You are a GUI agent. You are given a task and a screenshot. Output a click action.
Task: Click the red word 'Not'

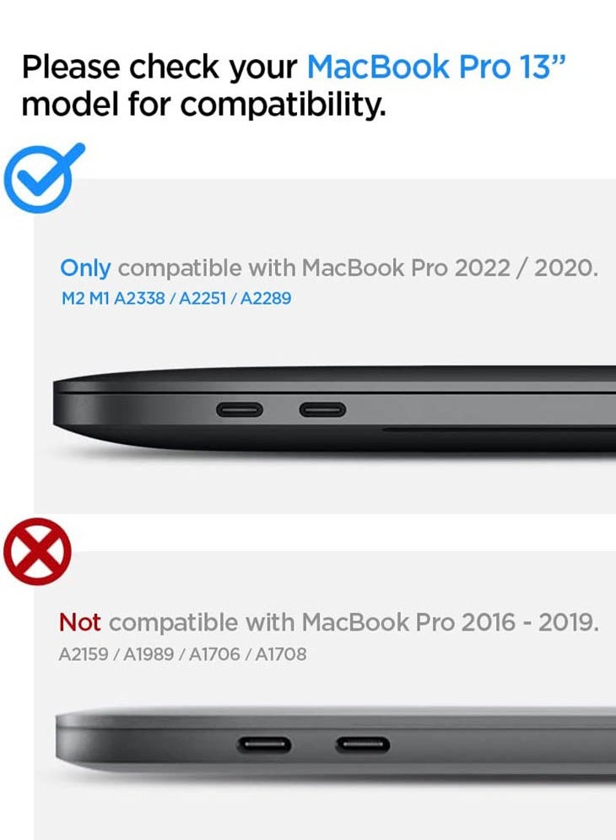click(x=79, y=622)
